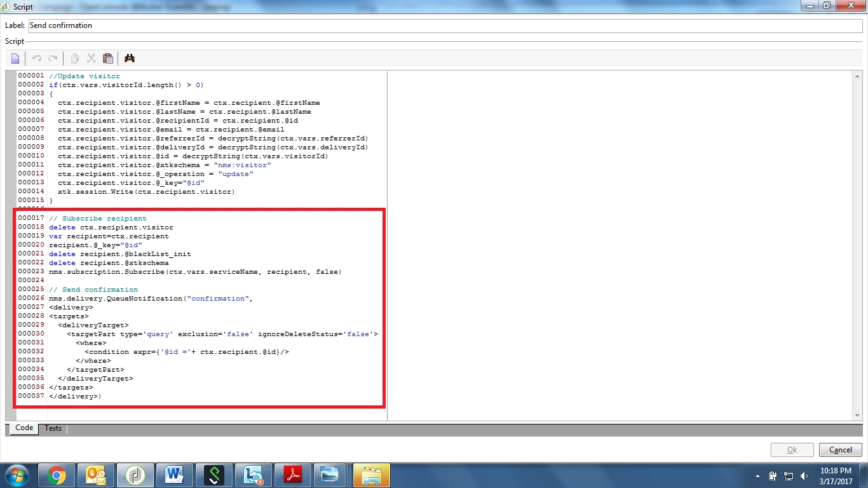Click "delete ctx.recipient.visitor" line
868x488 pixels.
point(111,227)
